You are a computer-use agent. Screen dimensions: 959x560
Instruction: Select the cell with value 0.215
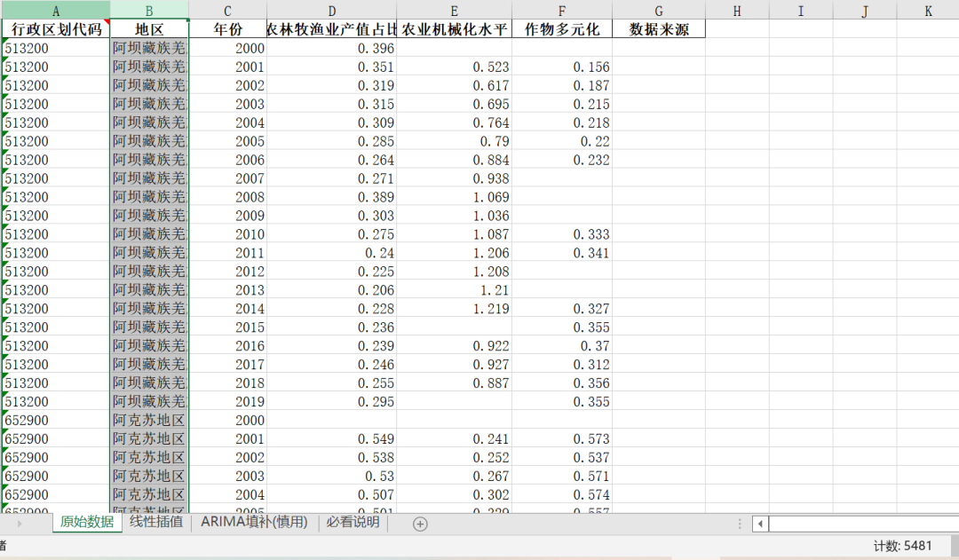tap(562, 104)
